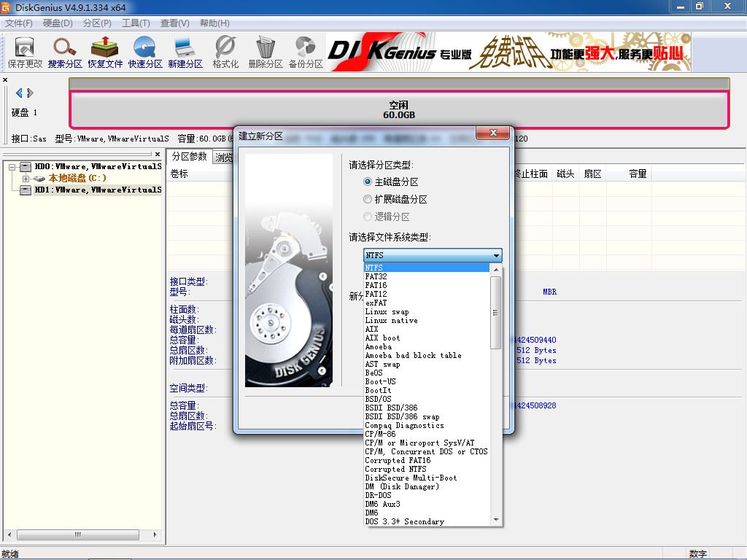
Task: Expand the 本地磁盘 (C:) tree node
Action: [26, 179]
